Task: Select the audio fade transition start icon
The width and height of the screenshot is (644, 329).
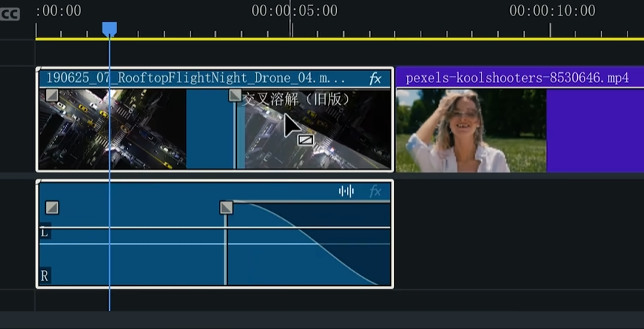Action: (226, 207)
